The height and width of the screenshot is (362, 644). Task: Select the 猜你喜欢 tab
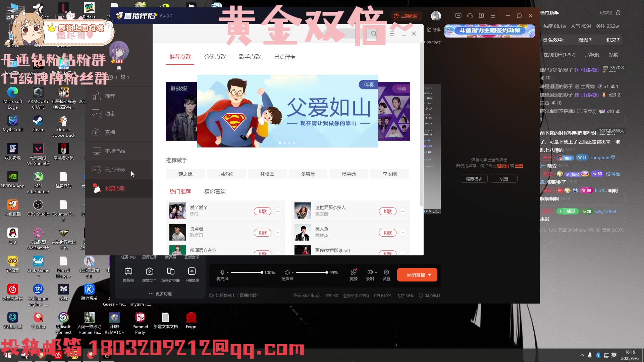pos(215,191)
